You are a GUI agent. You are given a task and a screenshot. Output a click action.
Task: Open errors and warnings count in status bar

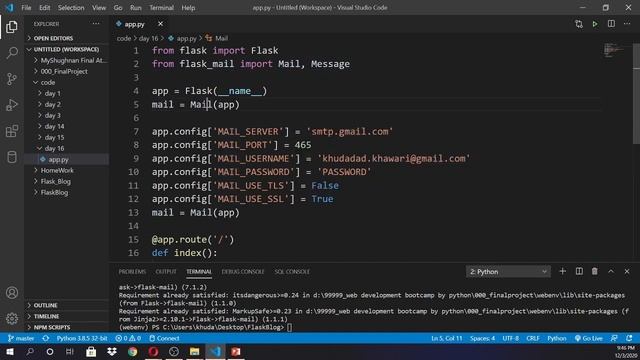[128, 338]
